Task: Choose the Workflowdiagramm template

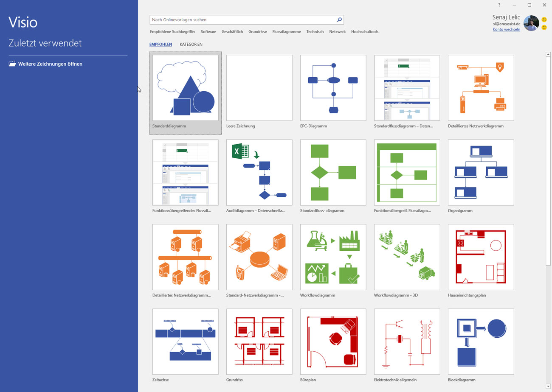Action: click(x=333, y=257)
